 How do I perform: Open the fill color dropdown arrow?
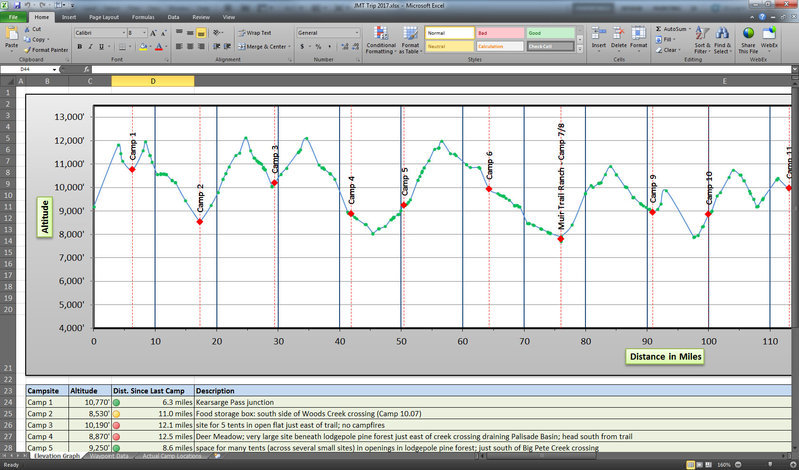150,47
